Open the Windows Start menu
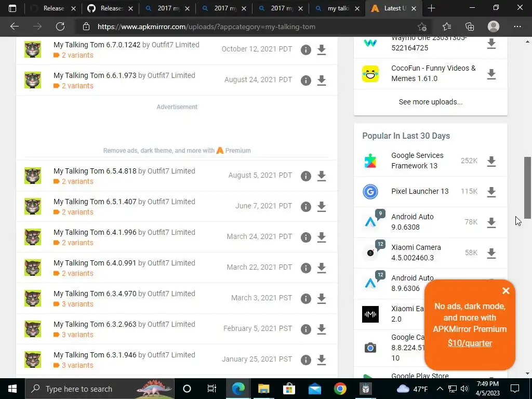The image size is (532, 399). 12,389
